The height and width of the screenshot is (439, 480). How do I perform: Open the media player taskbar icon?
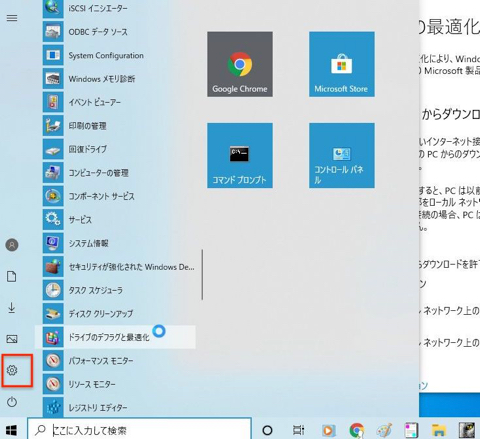(x=329, y=430)
